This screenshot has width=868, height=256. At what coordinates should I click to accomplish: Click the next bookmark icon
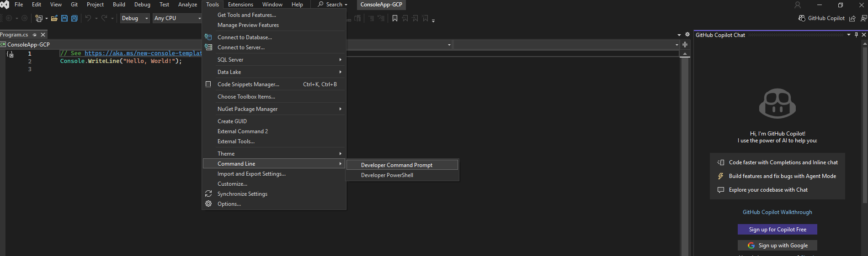pyautogui.click(x=415, y=18)
